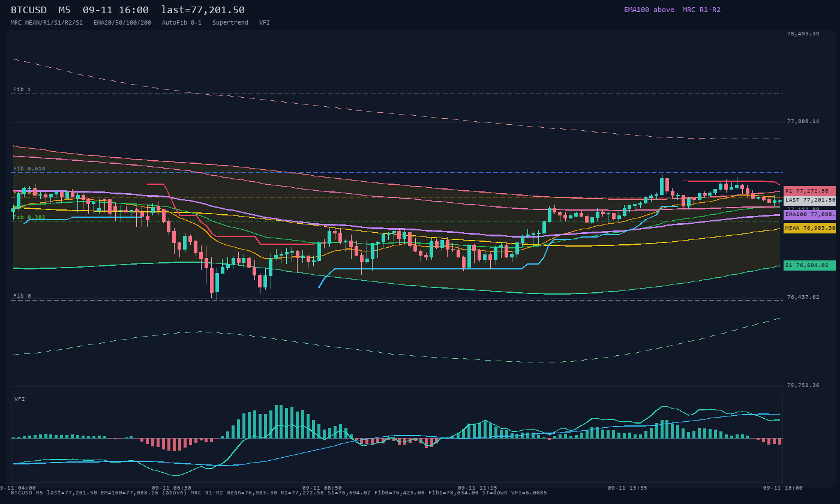
Task: Click the 76,437.62 price axis label
Action: pos(803,297)
